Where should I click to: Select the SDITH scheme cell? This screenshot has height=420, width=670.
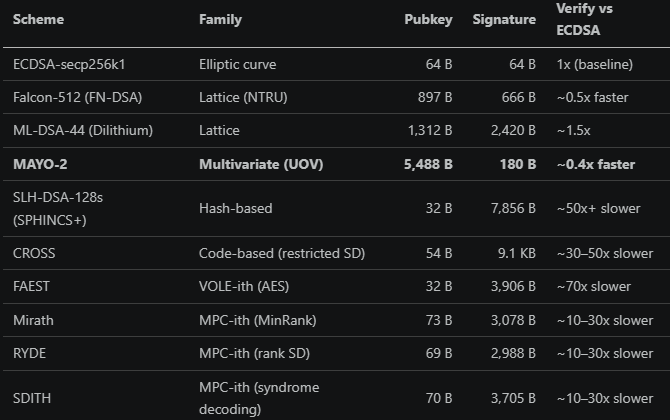(x=32, y=398)
